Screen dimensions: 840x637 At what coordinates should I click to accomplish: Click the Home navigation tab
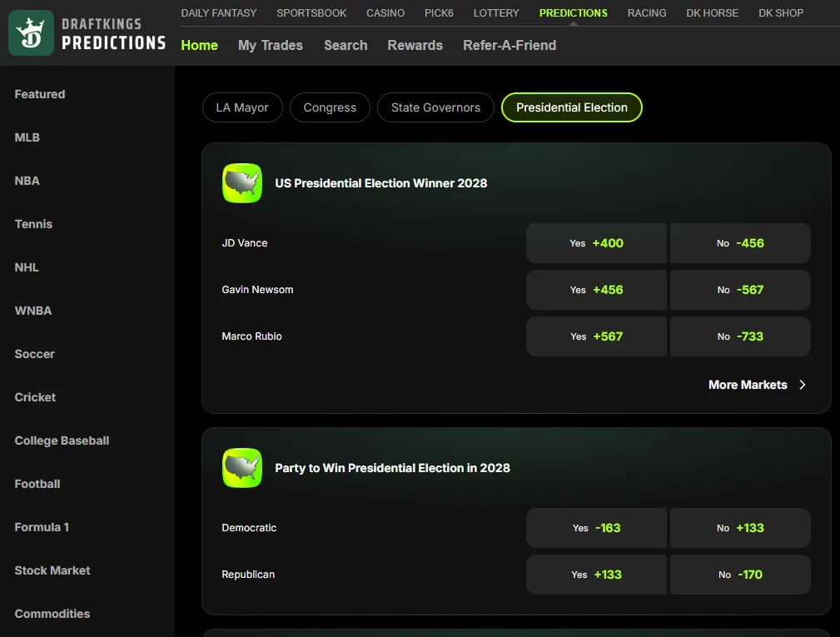coord(199,46)
